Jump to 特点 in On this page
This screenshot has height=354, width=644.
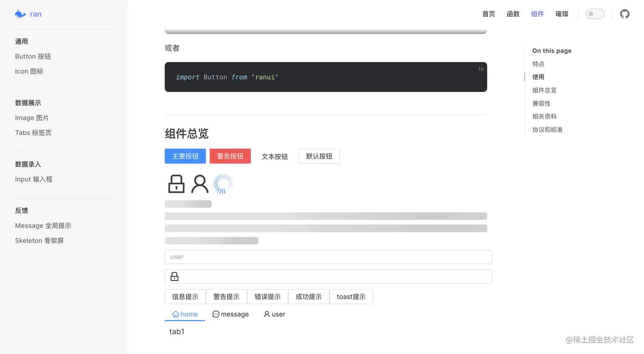click(538, 64)
